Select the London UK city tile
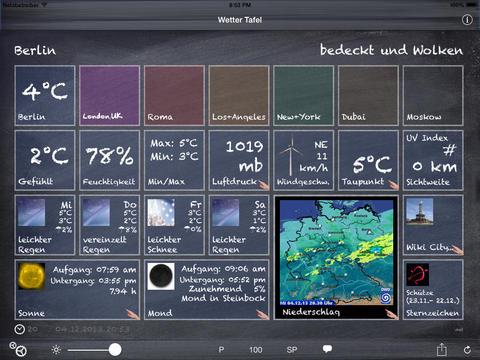This screenshot has height=360, width=480. click(109, 95)
